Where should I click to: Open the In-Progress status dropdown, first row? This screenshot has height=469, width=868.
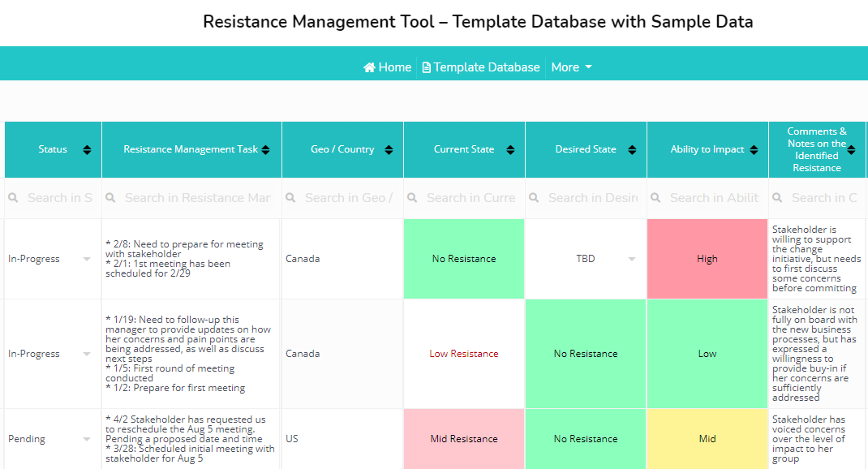87,258
